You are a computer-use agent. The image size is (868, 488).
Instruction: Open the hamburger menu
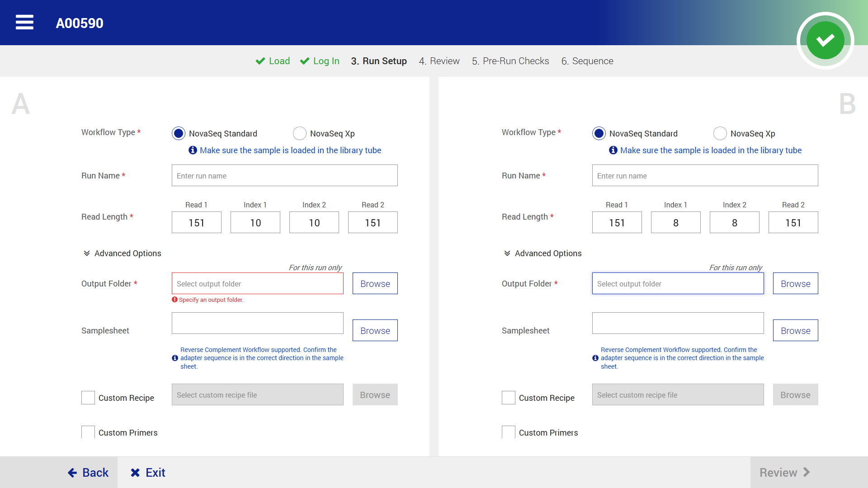(x=24, y=22)
